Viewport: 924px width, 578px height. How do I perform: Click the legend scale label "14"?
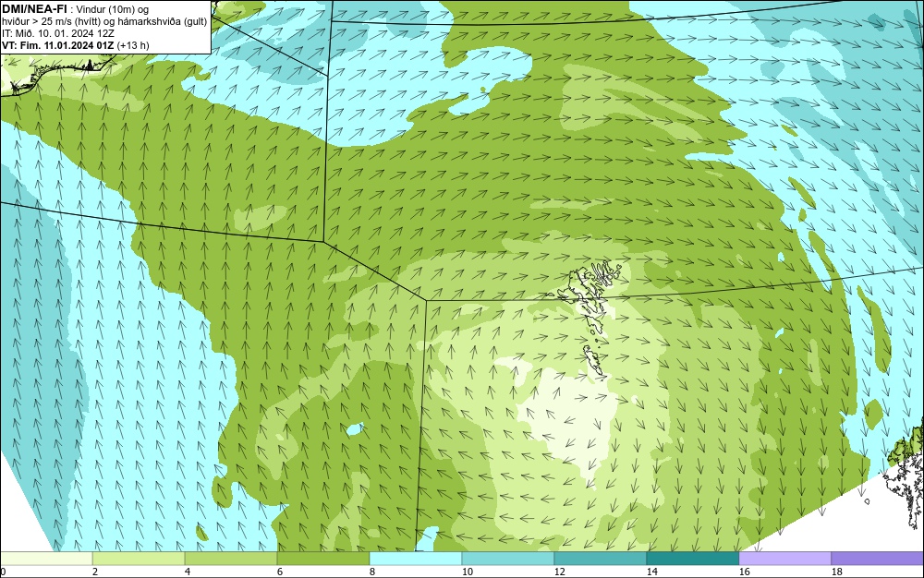click(x=651, y=572)
